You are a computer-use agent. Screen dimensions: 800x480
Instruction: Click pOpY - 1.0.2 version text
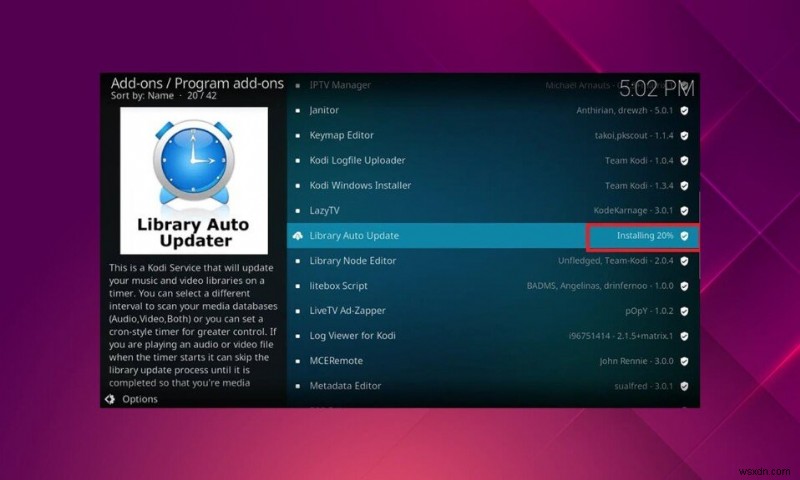pyautogui.click(x=649, y=311)
